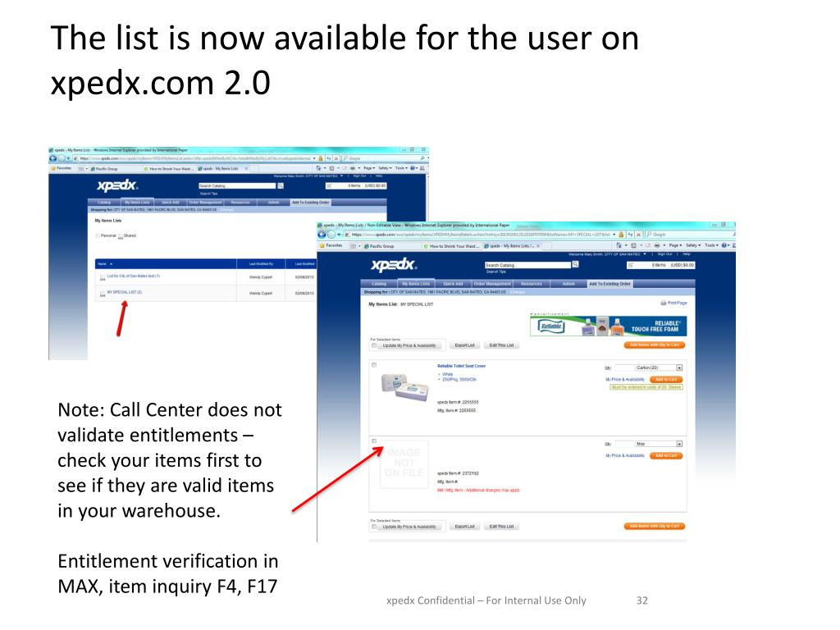Viewport: 840px width, 630px height.
Task: Click the Reliable Touch Free Foam ad banner
Action: [608, 326]
